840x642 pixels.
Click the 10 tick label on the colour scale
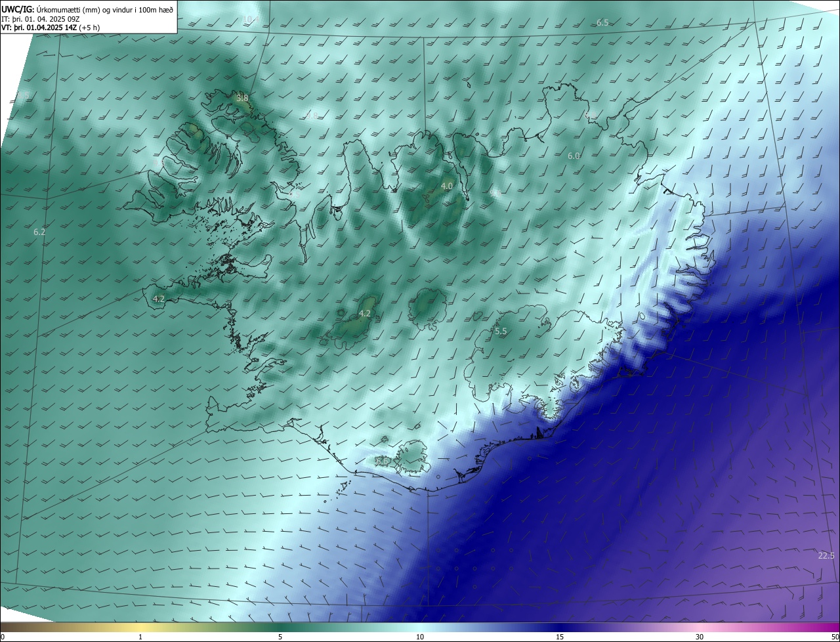click(x=420, y=637)
